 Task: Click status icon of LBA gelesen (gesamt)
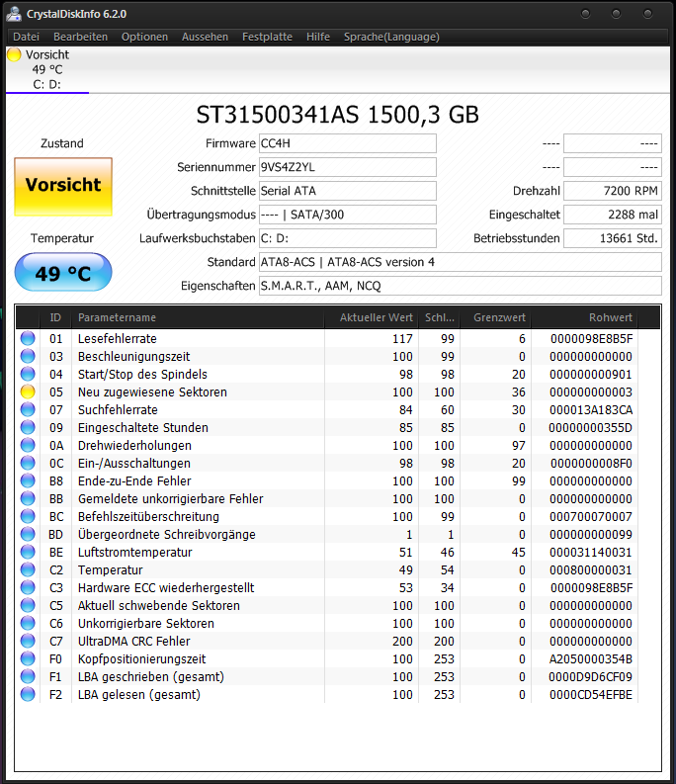tap(28, 694)
